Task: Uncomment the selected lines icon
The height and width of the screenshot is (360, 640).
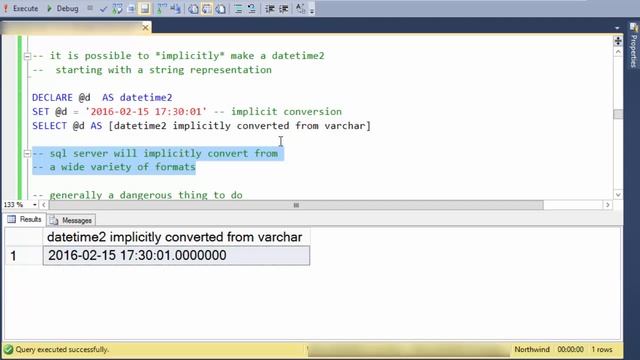Action: pyautogui.click(x=252, y=9)
